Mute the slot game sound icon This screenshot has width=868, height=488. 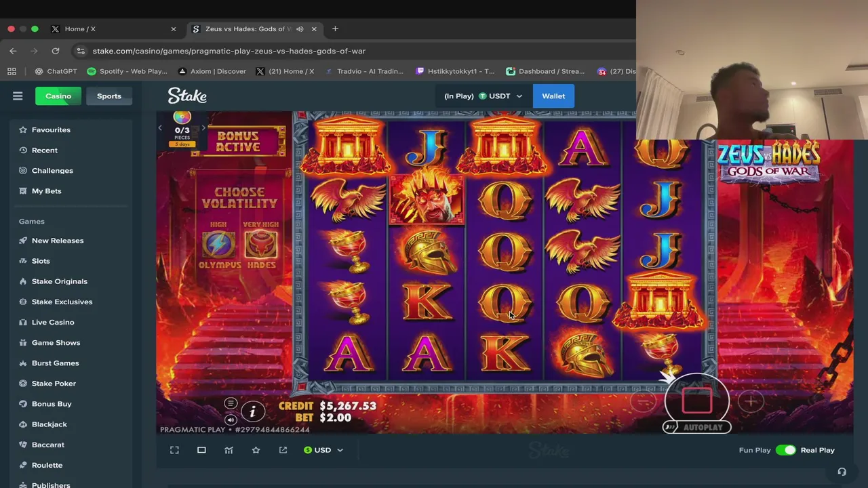click(x=231, y=420)
